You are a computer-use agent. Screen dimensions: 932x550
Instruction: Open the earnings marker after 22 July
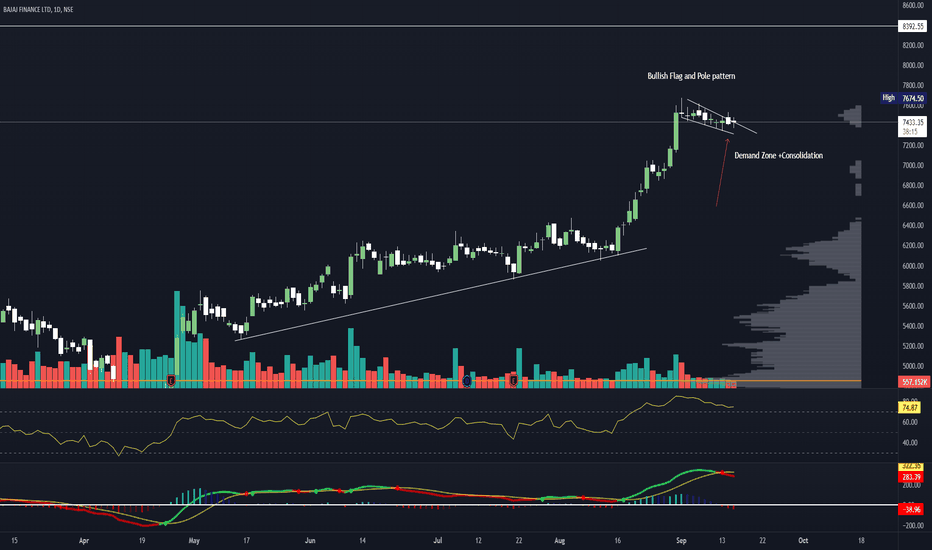click(514, 381)
